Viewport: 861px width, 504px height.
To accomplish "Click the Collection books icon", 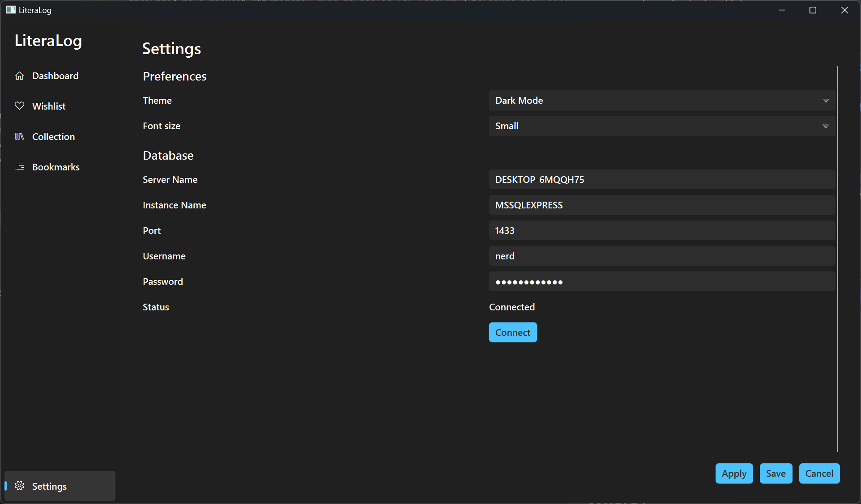I will click(19, 136).
